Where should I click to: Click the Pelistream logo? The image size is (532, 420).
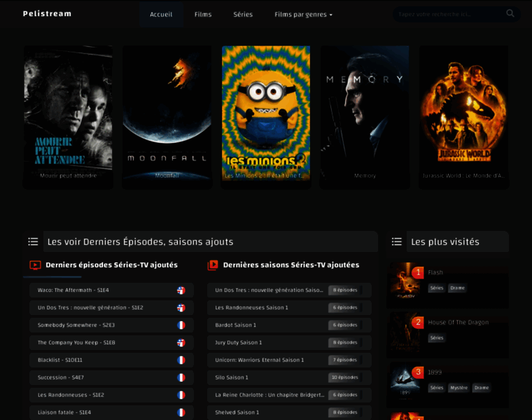[47, 14]
